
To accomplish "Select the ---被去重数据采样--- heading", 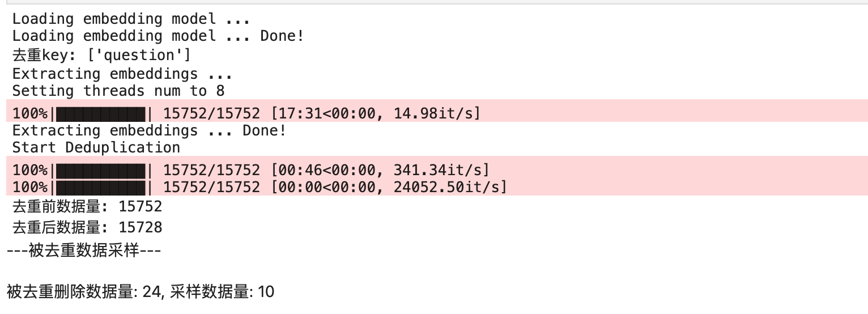I will [x=84, y=250].
